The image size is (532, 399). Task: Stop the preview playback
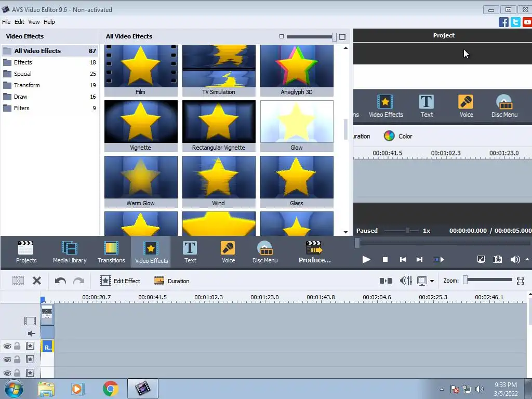(x=385, y=260)
